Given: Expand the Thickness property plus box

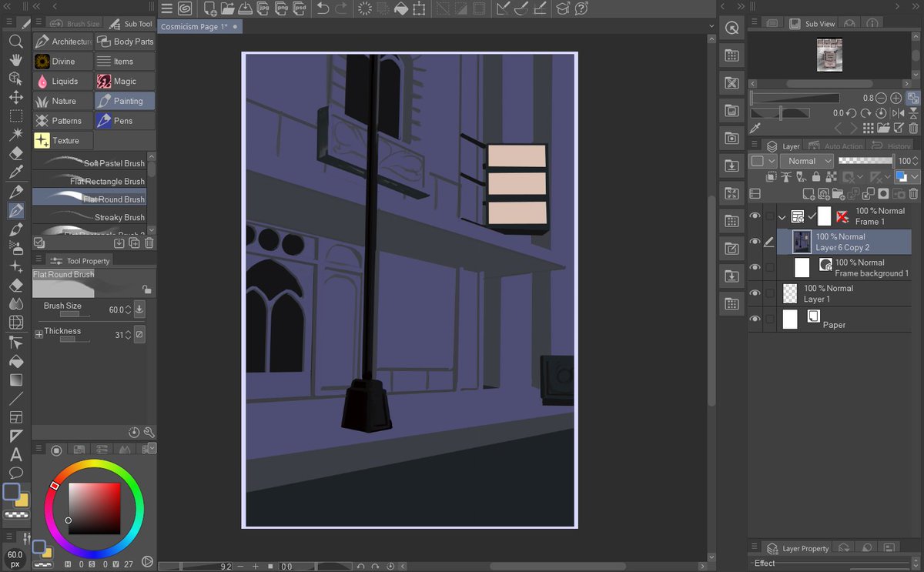Looking at the screenshot, I should (x=38, y=334).
